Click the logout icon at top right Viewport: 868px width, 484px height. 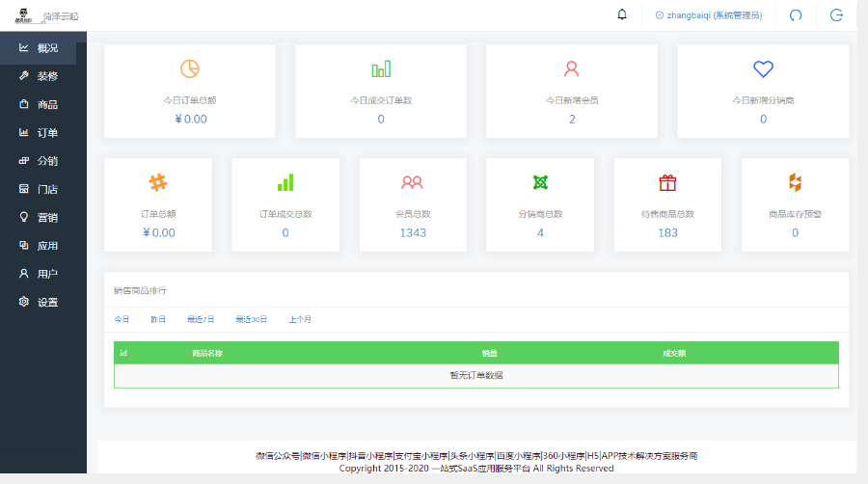[x=836, y=15]
